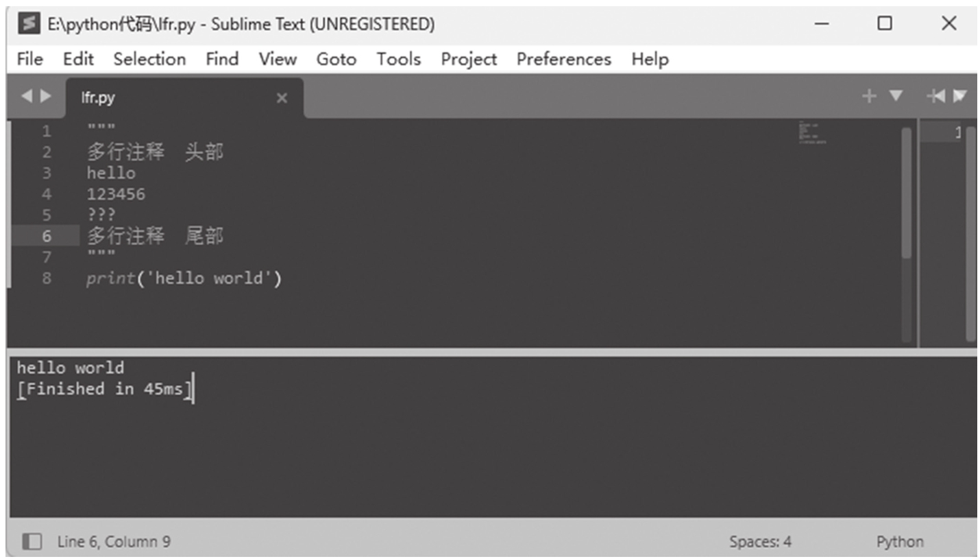The image size is (980, 559).
Task: Change indentation via Spaces: 4
Action: [x=760, y=541]
